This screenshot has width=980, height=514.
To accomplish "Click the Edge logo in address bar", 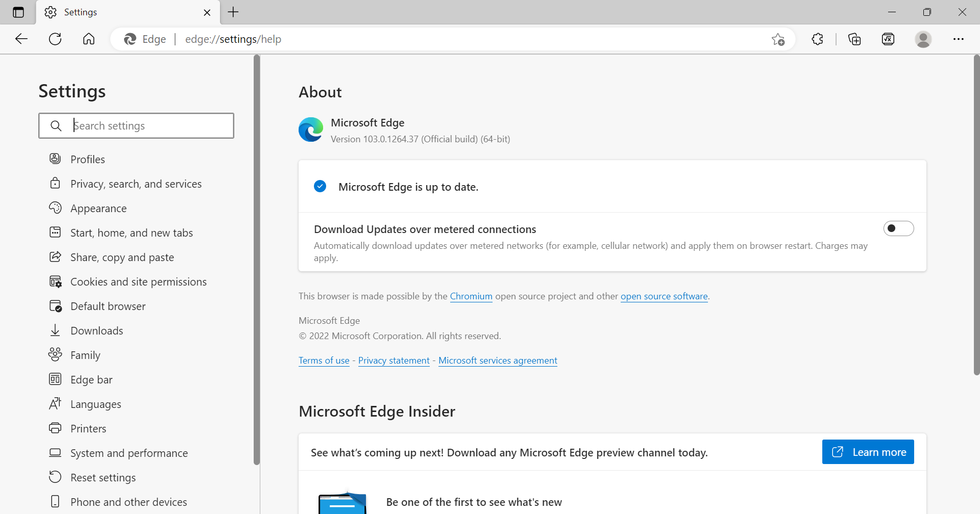I will [130, 39].
